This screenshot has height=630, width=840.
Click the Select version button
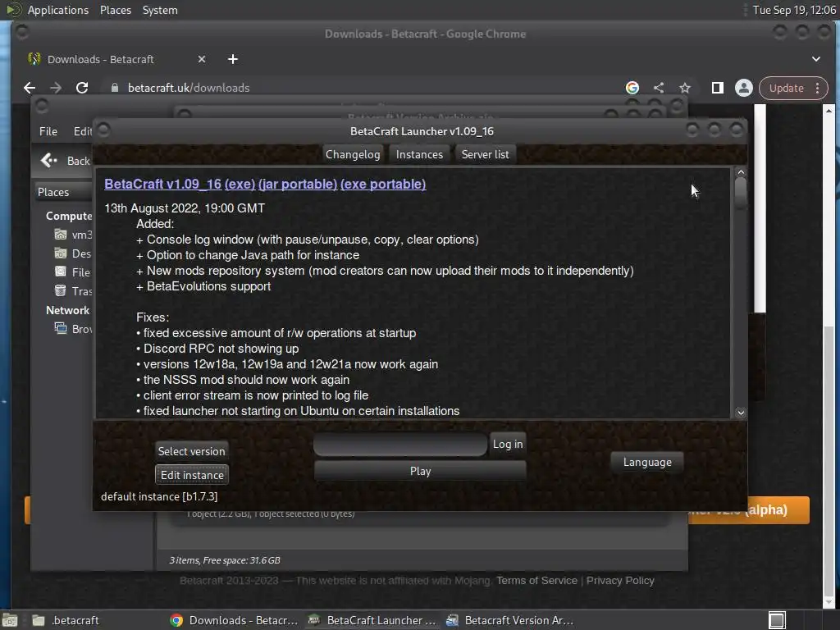[192, 451]
